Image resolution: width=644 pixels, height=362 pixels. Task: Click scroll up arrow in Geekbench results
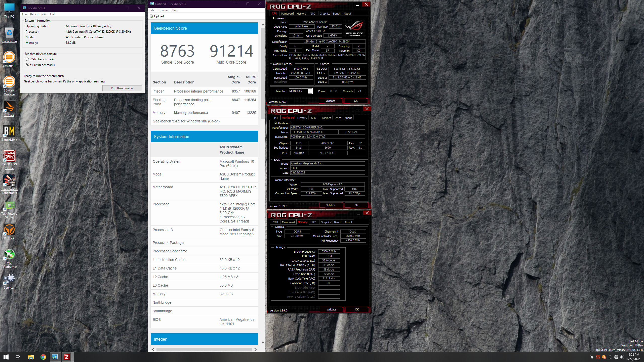[x=263, y=25]
